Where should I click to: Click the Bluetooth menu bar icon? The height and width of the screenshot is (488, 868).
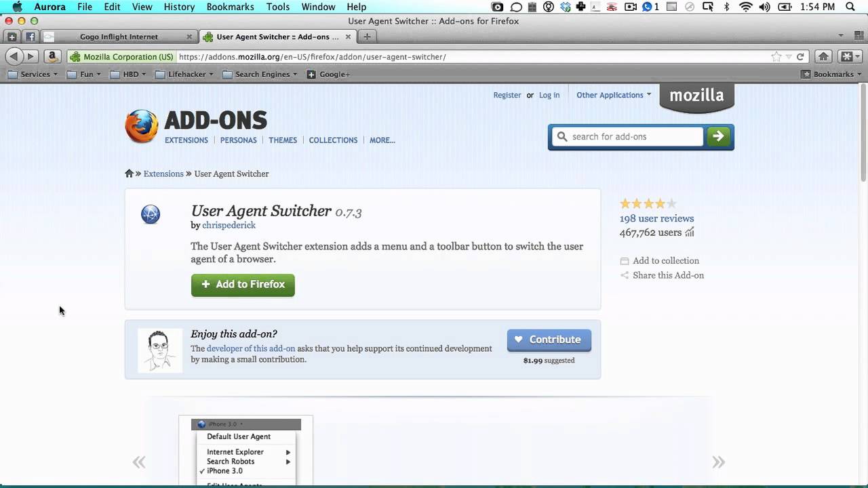[x=726, y=7]
